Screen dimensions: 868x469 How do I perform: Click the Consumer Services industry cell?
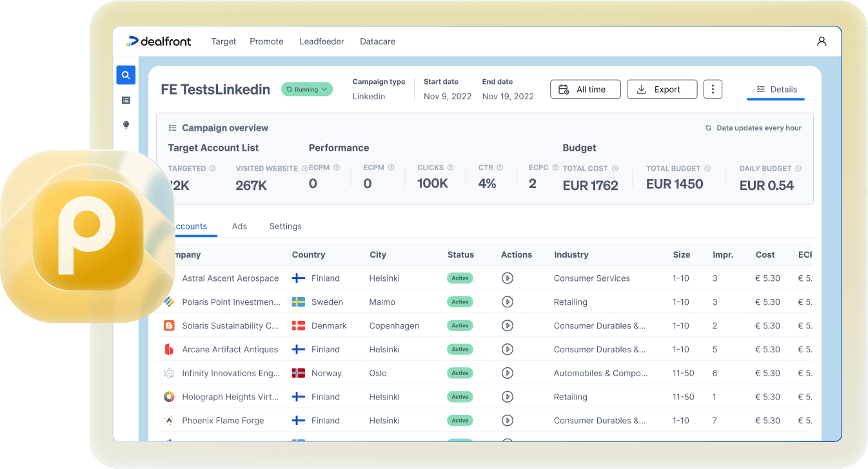coord(592,278)
